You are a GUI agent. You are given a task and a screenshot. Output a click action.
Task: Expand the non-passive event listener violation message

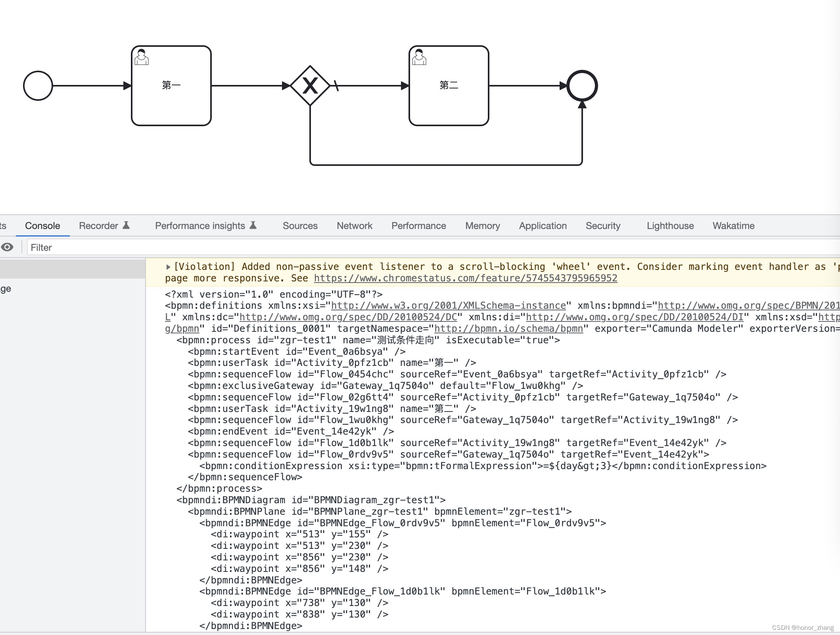coord(168,266)
